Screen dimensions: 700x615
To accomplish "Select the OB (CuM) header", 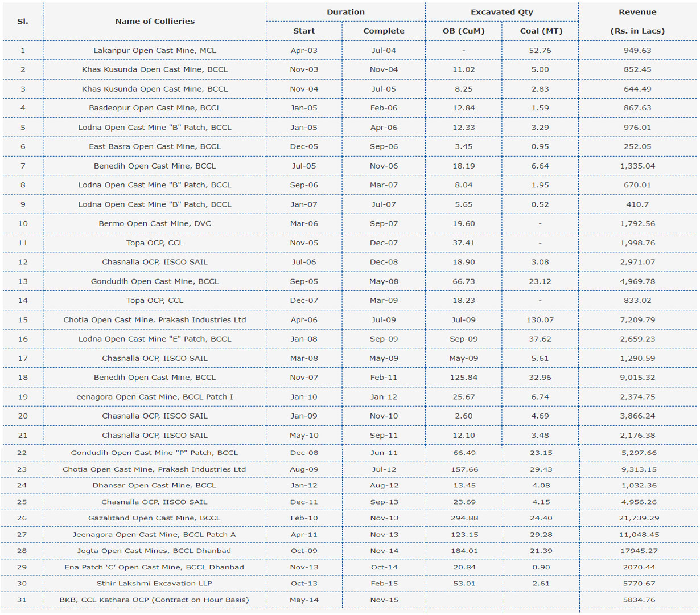I will click(464, 31).
